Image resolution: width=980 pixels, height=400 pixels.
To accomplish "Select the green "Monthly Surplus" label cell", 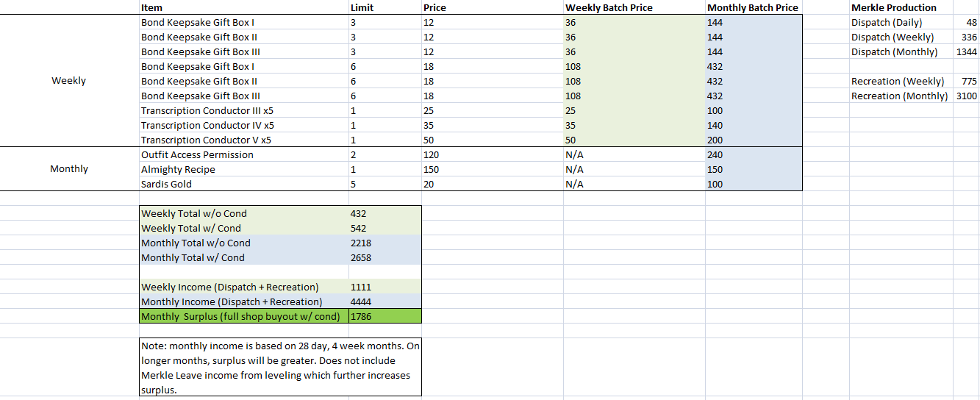I will coord(244,316).
